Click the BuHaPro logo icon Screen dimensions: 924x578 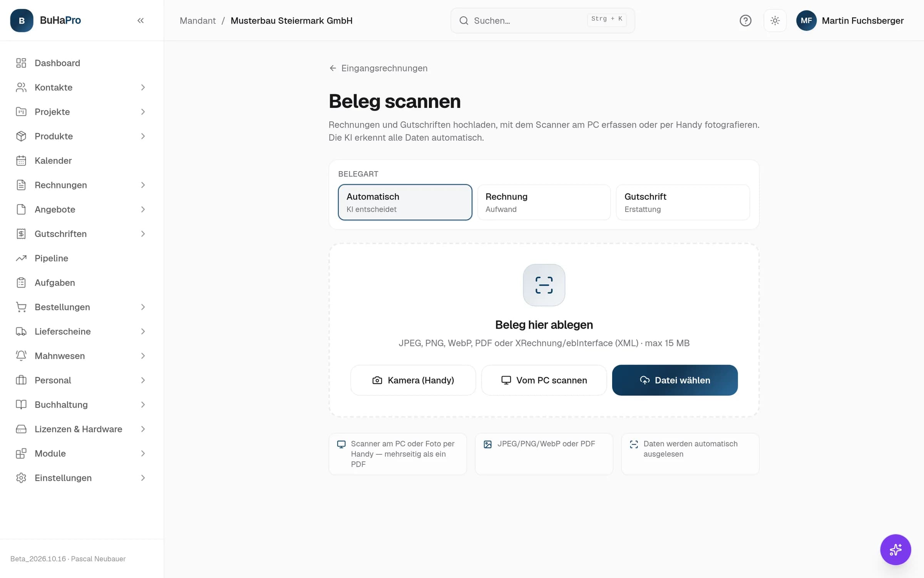(x=22, y=20)
